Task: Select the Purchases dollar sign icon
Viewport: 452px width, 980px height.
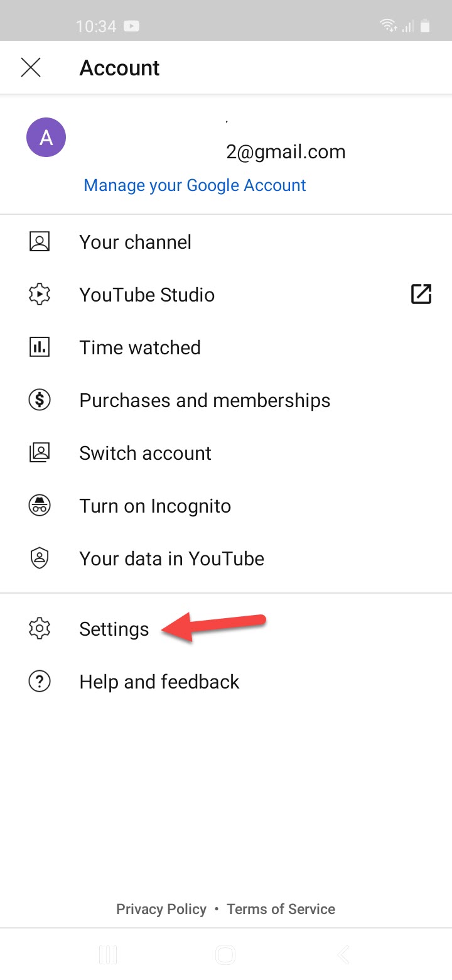Action: [40, 400]
